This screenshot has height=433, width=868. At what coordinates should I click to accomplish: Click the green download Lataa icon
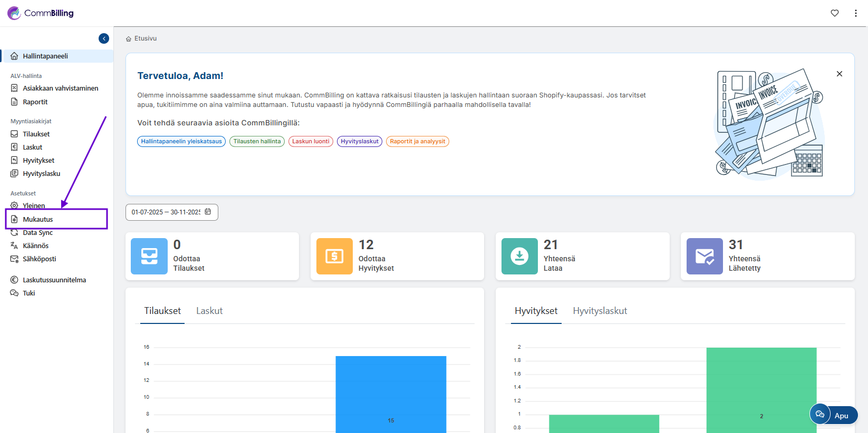[519, 257]
